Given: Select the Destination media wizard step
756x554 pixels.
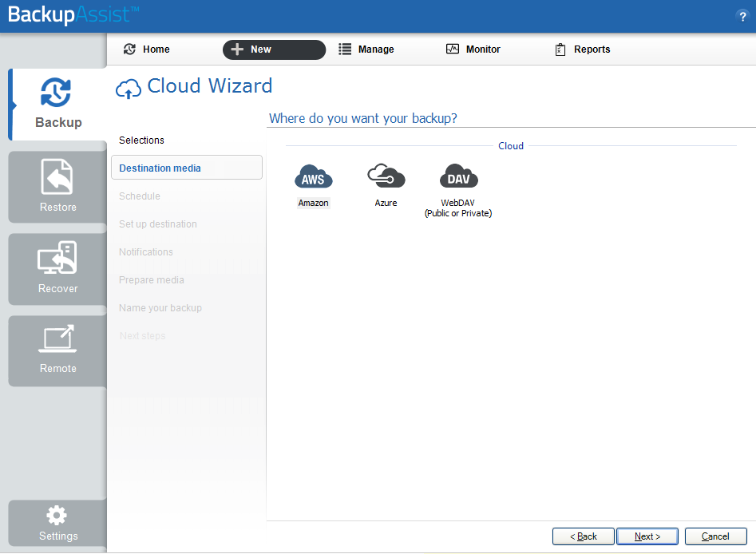Looking at the screenshot, I should (x=187, y=168).
